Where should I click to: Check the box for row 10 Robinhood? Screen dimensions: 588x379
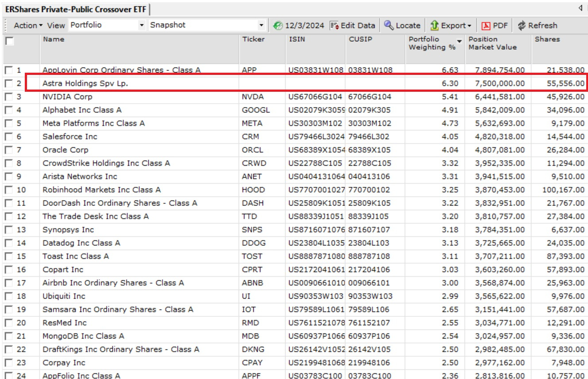[9, 190]
